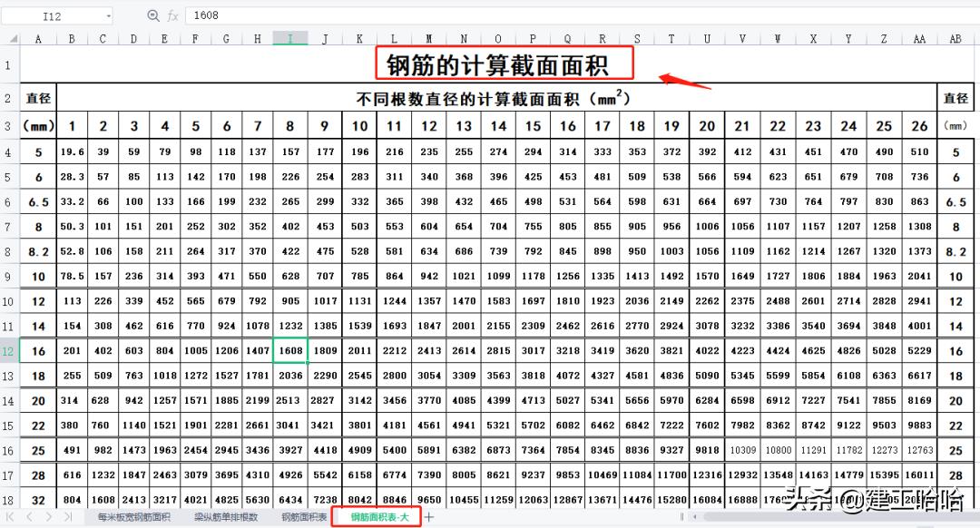980x528 pixels.
Task: Select the 钢筋面积表 sheet tab
Action: [x=303, y=517]
